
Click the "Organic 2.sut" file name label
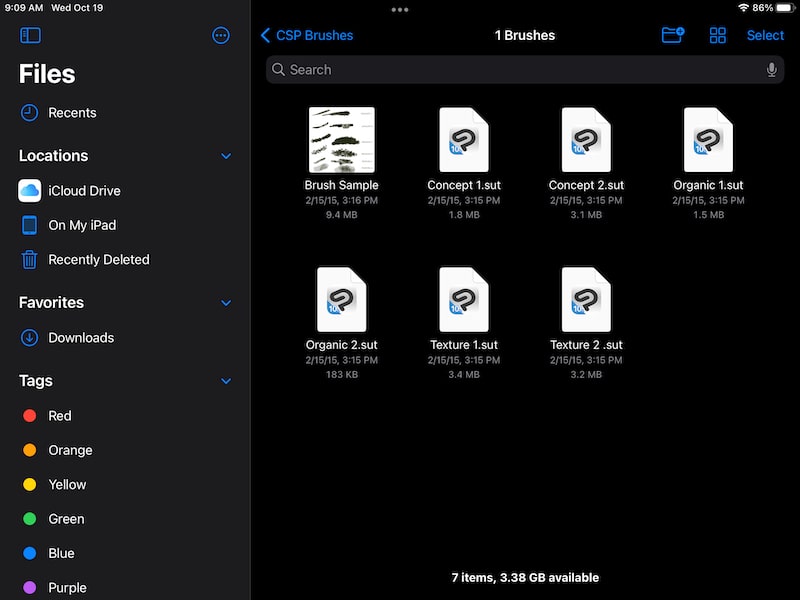click(341, 345)
